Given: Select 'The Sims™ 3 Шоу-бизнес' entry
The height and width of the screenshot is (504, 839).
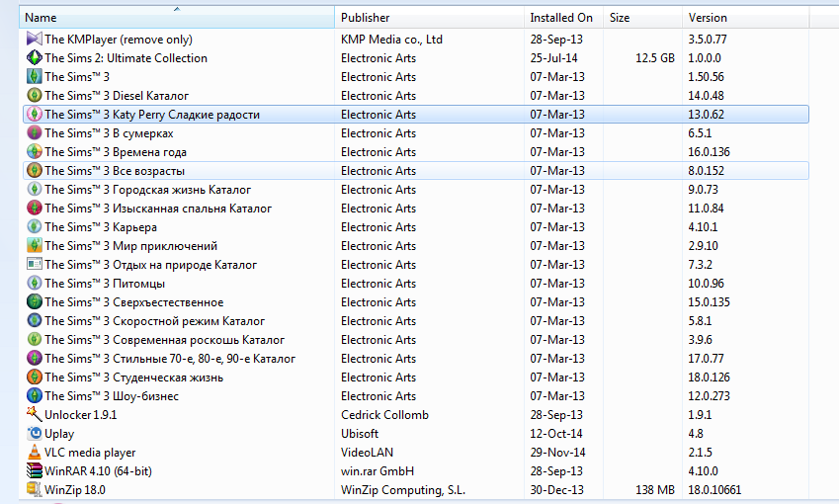Looking at the screenshot, I should coord(112,396).
